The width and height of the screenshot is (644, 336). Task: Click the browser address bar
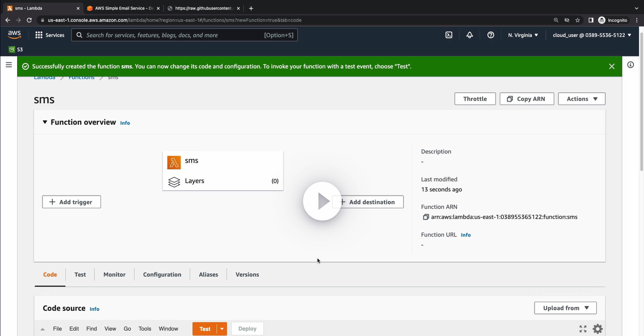point(294,20)
